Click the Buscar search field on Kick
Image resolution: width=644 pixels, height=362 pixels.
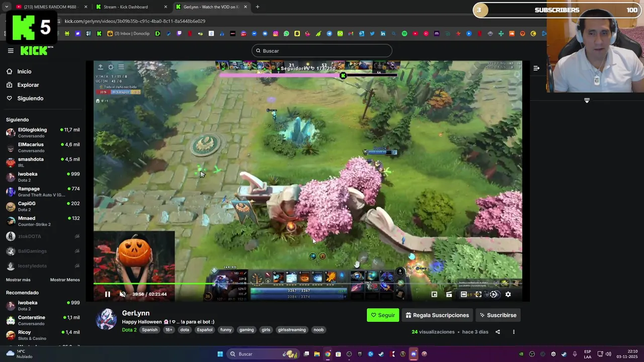(x=322, y=51)
